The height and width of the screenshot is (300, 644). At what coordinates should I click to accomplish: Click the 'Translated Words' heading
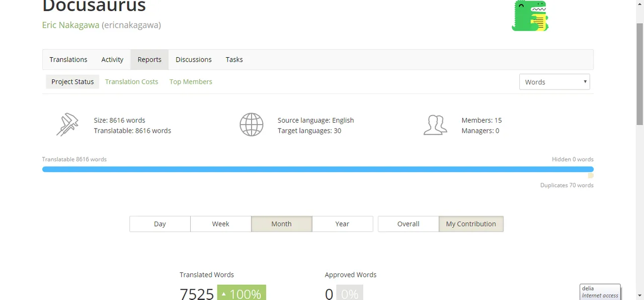pos(207,275)
